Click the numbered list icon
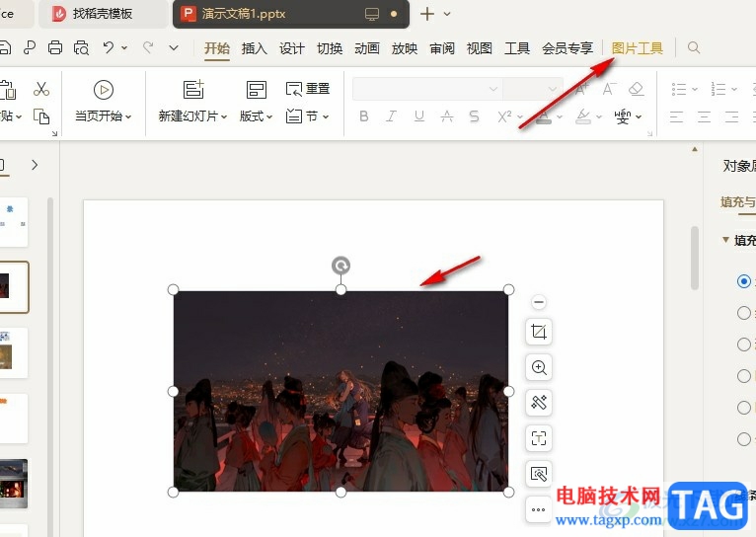The image size is (756, 537). (718, 89)
